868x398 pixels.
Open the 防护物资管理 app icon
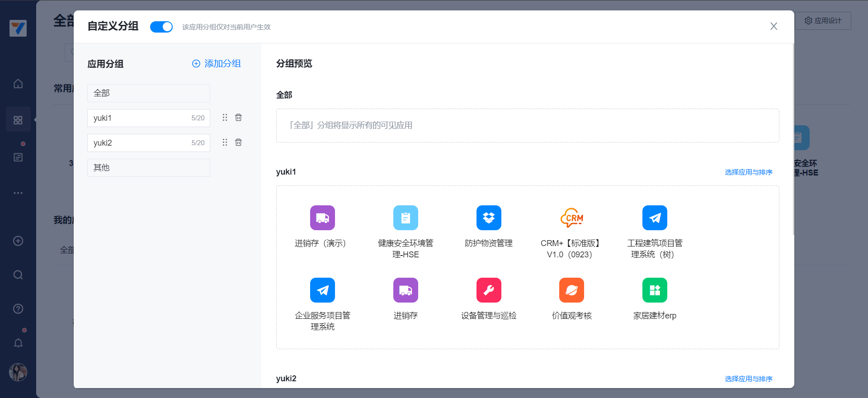coord(489,218)
